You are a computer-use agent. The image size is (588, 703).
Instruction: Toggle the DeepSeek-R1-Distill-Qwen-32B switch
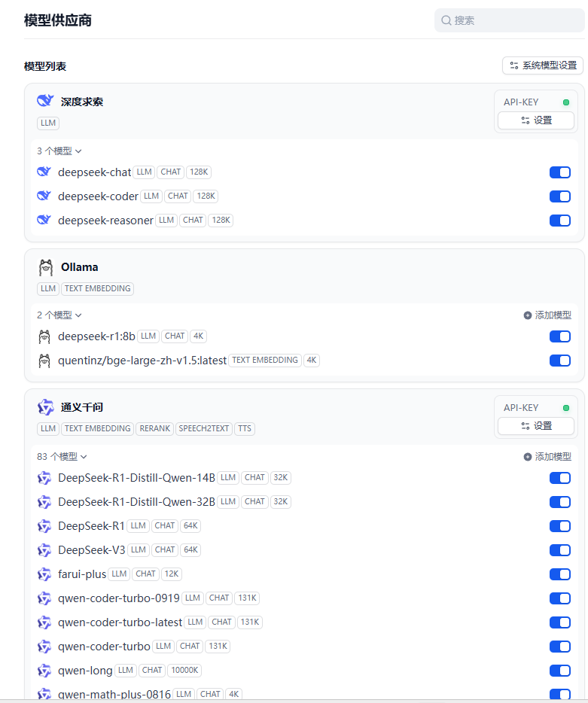click(x=559, y=502)
